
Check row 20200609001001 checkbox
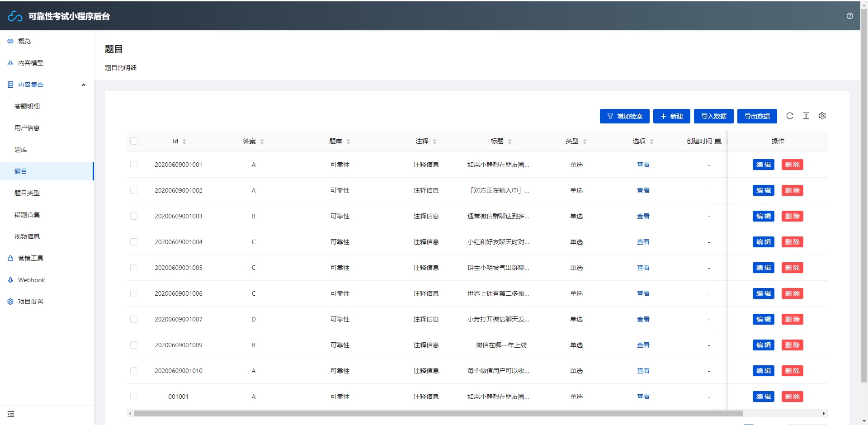134,165
